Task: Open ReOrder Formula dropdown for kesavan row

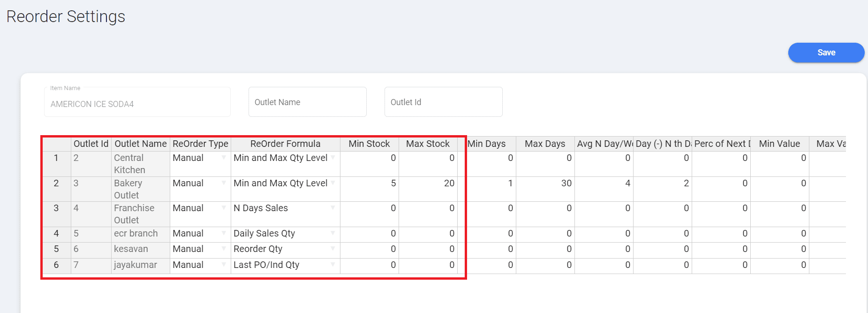Action: coord(332,249)
